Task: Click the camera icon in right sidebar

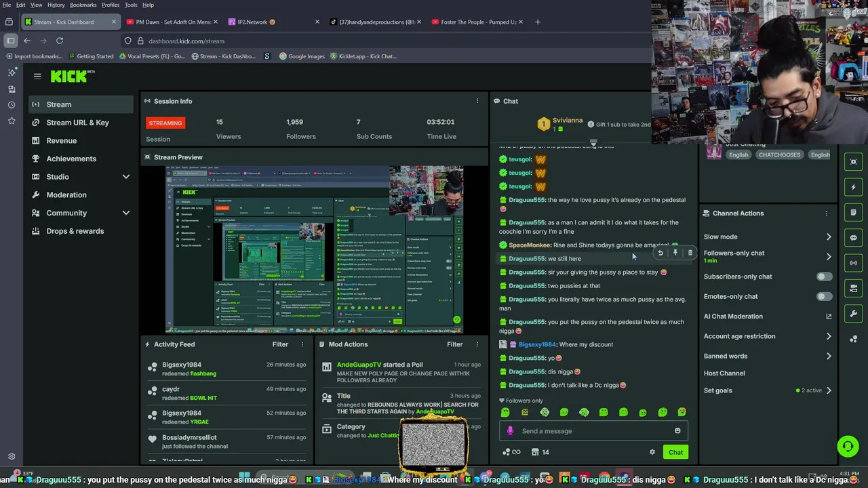Action: coord(854,288)
